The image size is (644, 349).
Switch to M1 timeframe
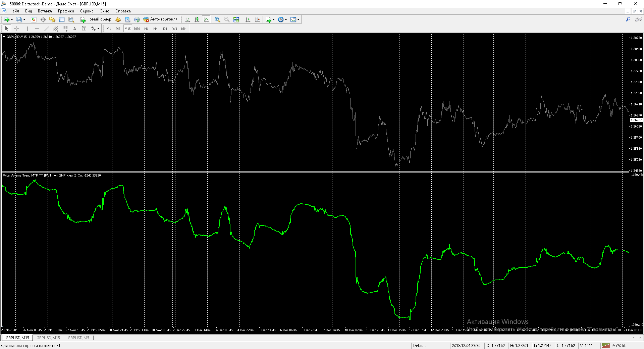point(109,29)
